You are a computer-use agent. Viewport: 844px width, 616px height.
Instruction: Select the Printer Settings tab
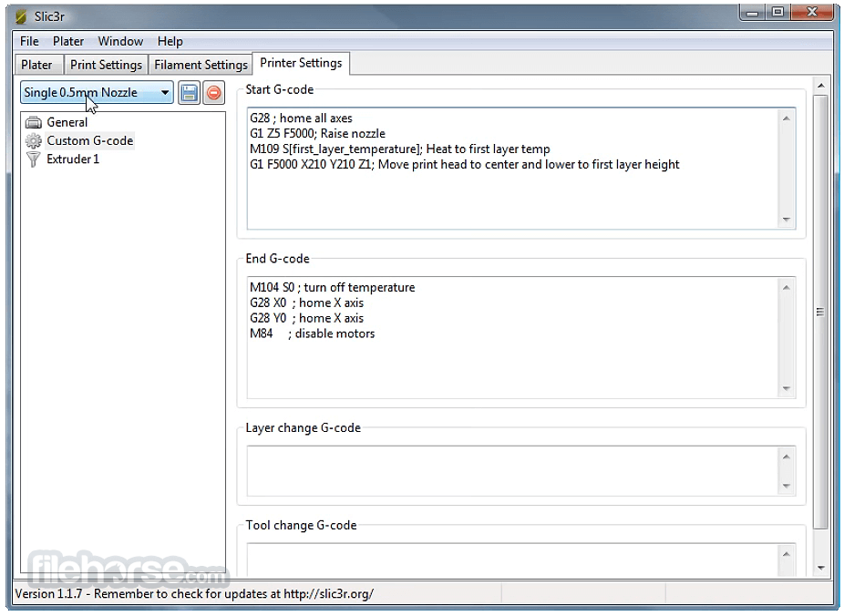[x=301, y=64]
